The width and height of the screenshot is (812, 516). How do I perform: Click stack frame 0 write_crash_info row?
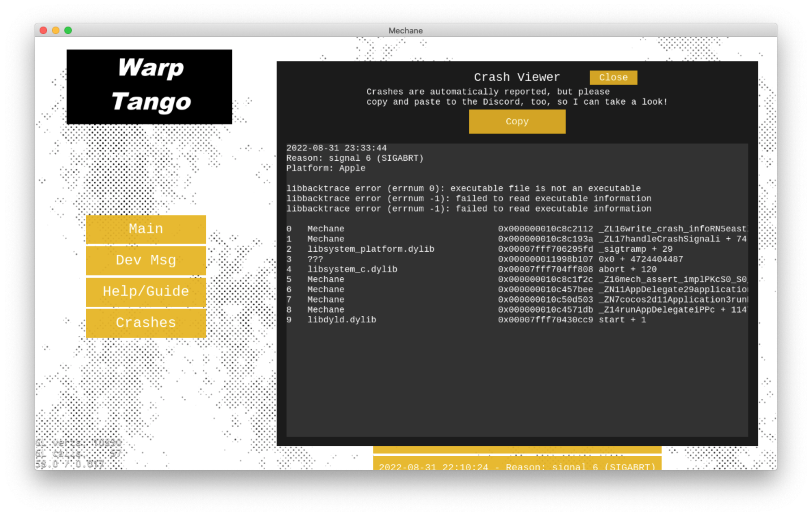click(x=517, y=229)
